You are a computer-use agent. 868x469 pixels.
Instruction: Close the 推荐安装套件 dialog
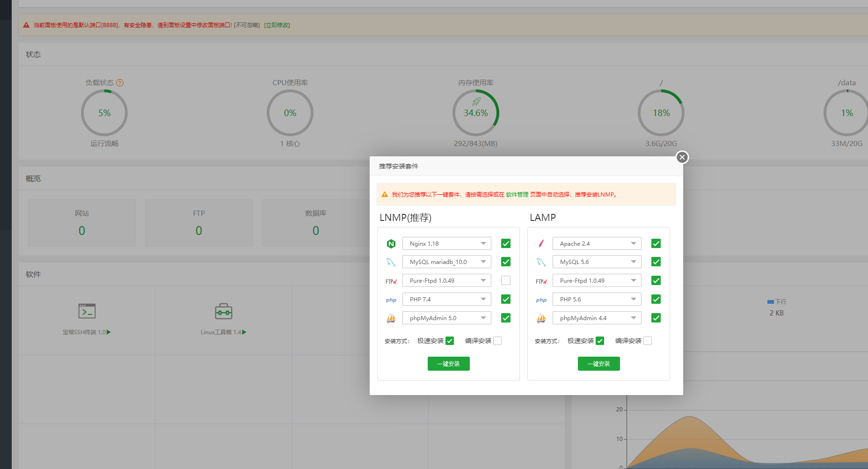click(x=682, y=157)
